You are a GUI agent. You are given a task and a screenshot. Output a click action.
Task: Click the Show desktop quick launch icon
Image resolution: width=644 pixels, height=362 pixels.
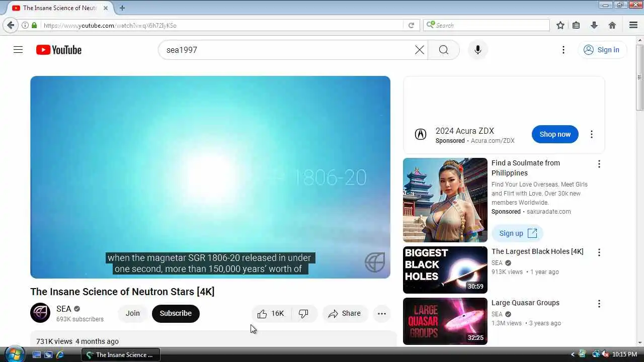coord(37,354)
